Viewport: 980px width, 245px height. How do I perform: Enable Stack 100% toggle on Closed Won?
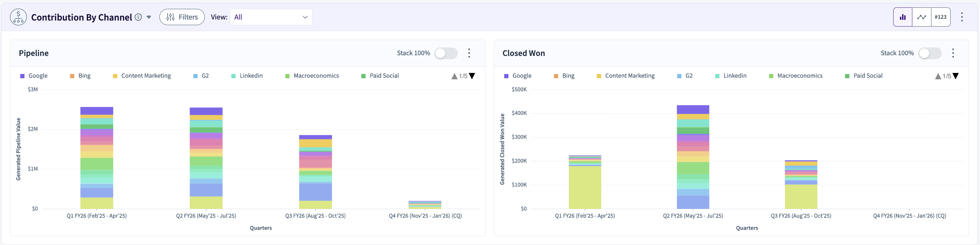(930, 53)
